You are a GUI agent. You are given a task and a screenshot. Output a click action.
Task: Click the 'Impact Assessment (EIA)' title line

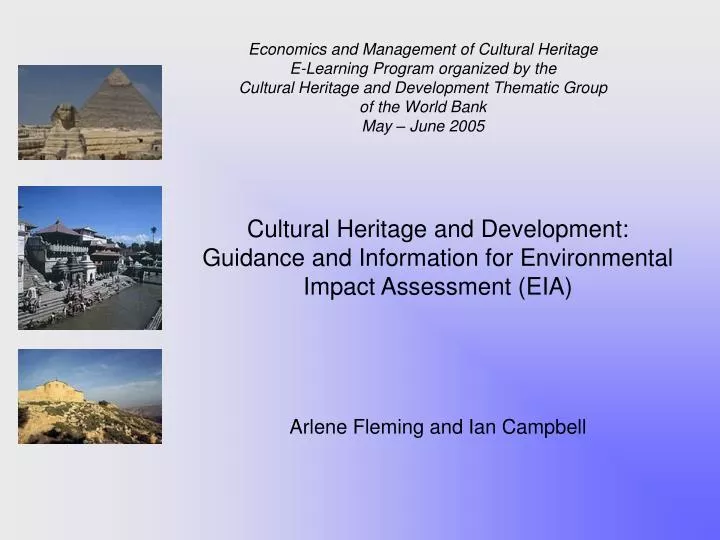[x=438, y=287]
